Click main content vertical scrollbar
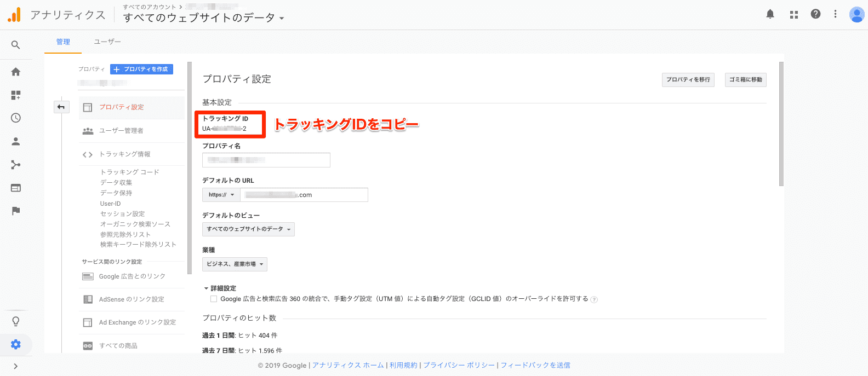Screen dimensions: 868x376 (781, 124)
